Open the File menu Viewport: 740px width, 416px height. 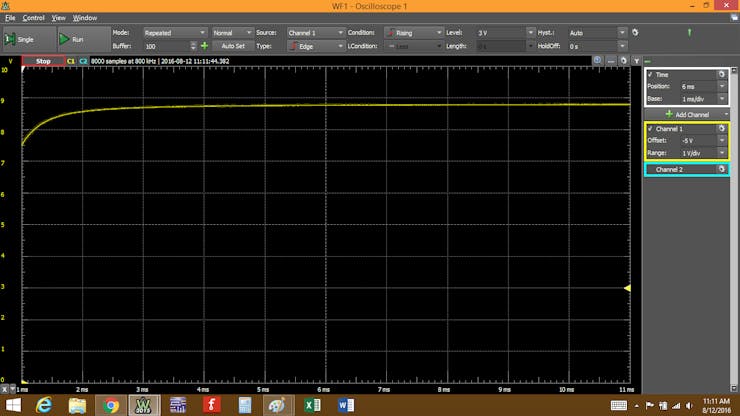tap(10, 18)
